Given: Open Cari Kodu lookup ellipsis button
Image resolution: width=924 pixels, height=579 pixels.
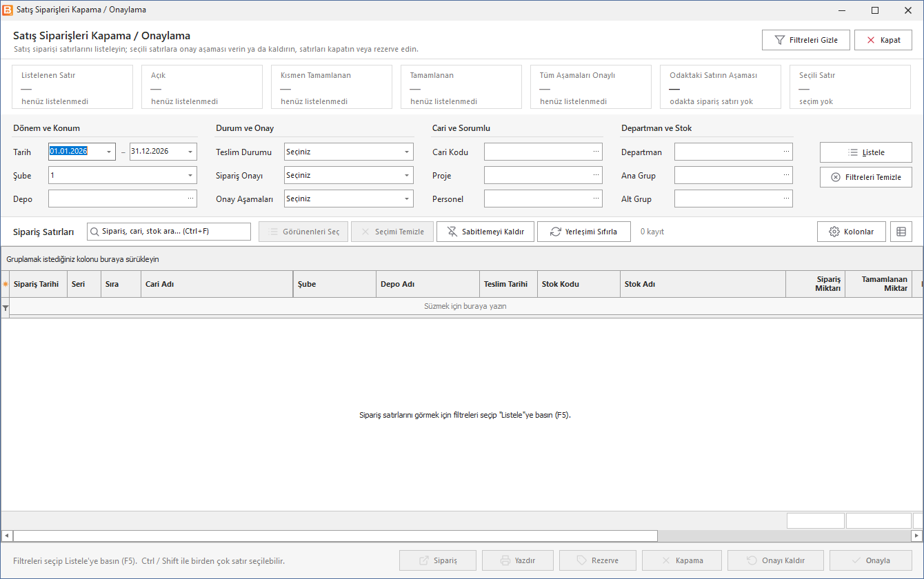Looking at the screenshot, I should click(x=596, y=152).
